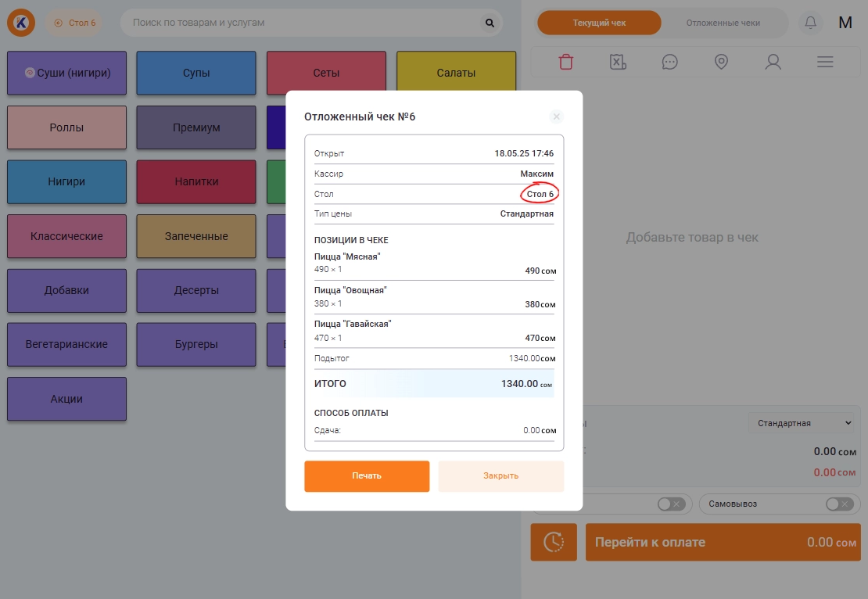Viewport: 868px width, 599px height.
Task: Expand the Стандартная price type dropdown
Action: coord(802,423)
